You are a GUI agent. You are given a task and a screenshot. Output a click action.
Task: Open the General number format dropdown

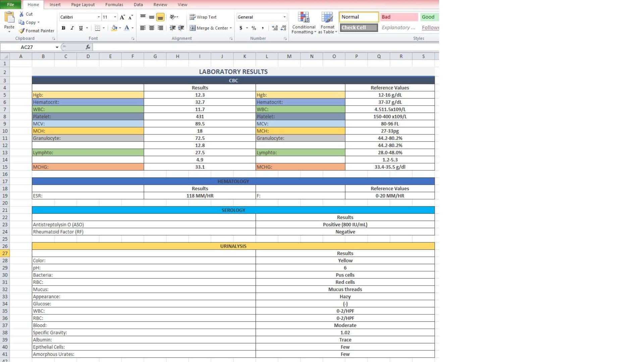tap(284, 17)
